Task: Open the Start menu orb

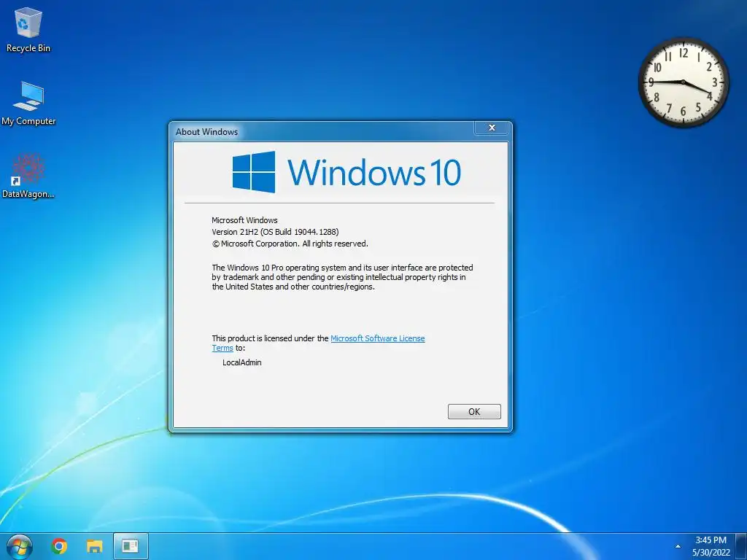Action: [x=20, y=547]
